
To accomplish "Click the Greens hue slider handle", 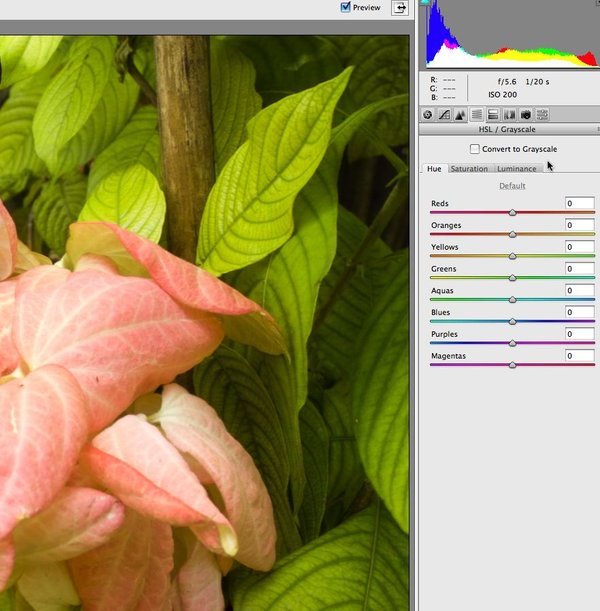I will coord(512,278).
